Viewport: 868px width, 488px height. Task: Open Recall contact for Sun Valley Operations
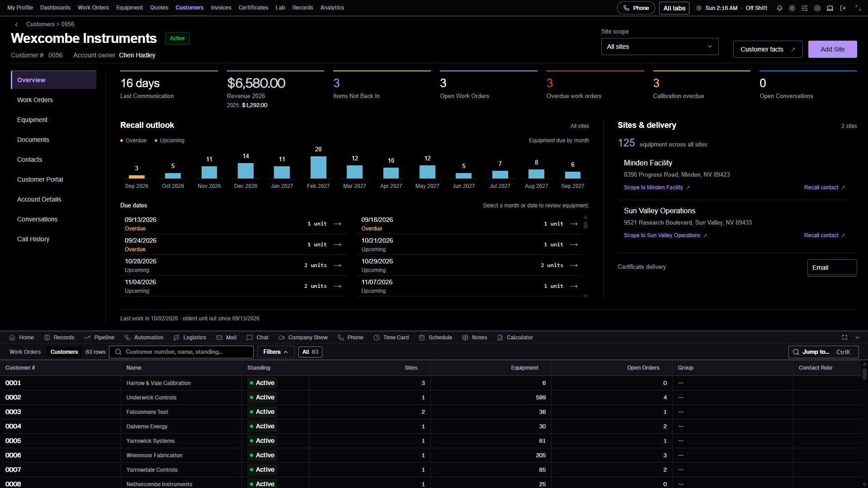[x=824, y=235]
